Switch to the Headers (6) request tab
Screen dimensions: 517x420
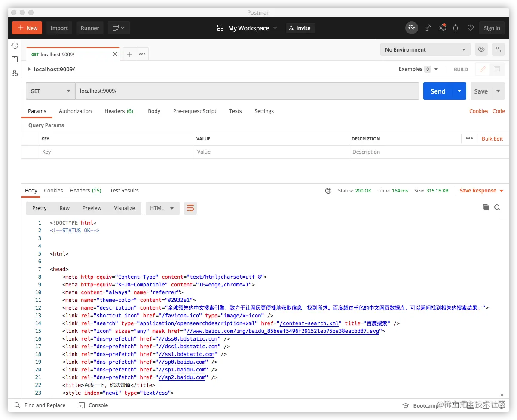coord(119,111)
